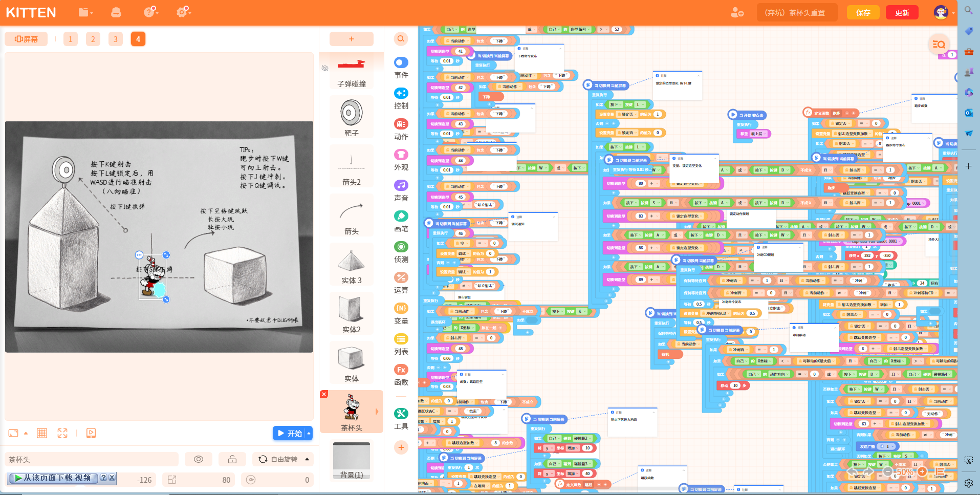Viewport: 980px width, 495px height.
Task: Click the red 更新 update button
Action: pos(902,12)
